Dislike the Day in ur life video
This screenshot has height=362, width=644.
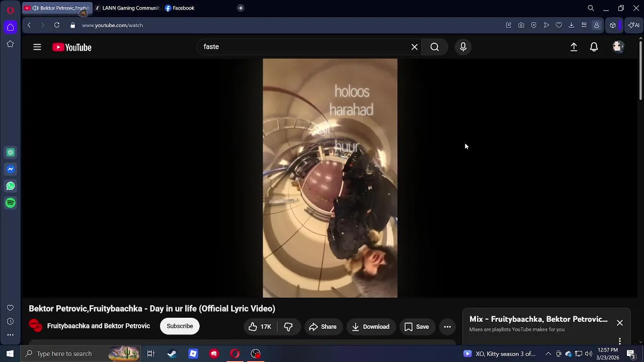pos(288,327)
